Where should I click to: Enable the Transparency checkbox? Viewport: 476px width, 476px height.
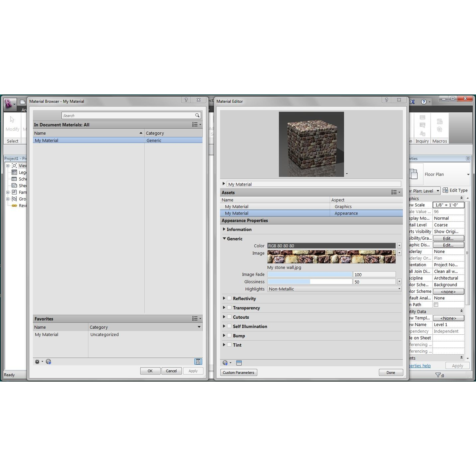click(229, 308)
